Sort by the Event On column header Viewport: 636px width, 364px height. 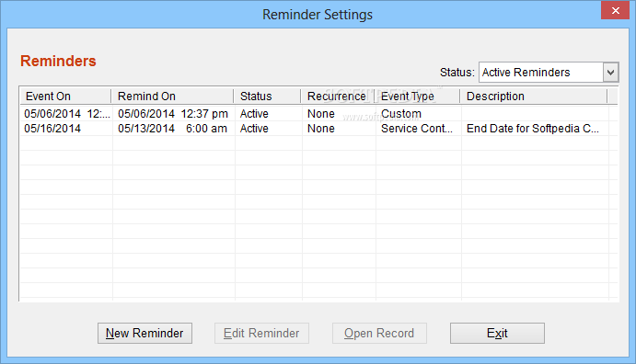click(65, 97)
